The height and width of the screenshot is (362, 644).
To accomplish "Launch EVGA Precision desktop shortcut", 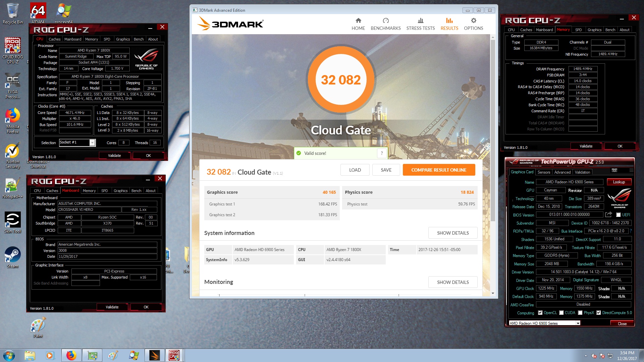I will [x=12, y=85].
